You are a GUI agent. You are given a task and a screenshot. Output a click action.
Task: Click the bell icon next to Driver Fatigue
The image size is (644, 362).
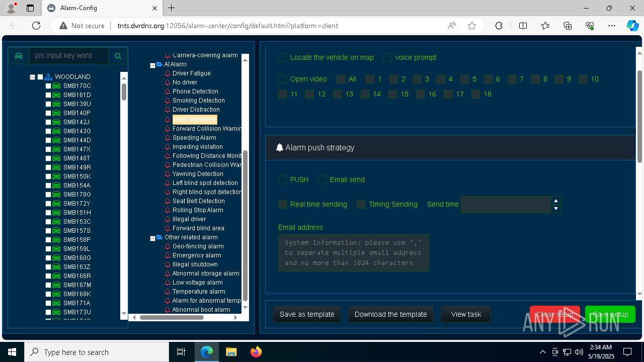tap(168, 73)
